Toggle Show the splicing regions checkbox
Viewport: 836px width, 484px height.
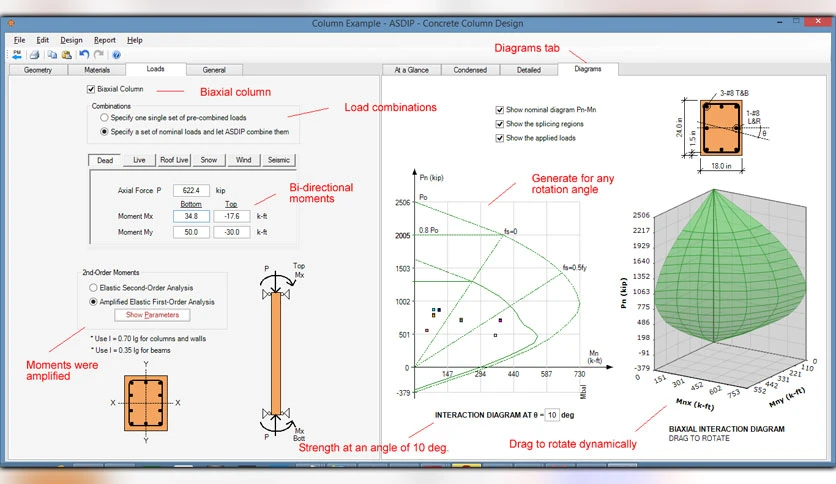[x=500, y=124]
